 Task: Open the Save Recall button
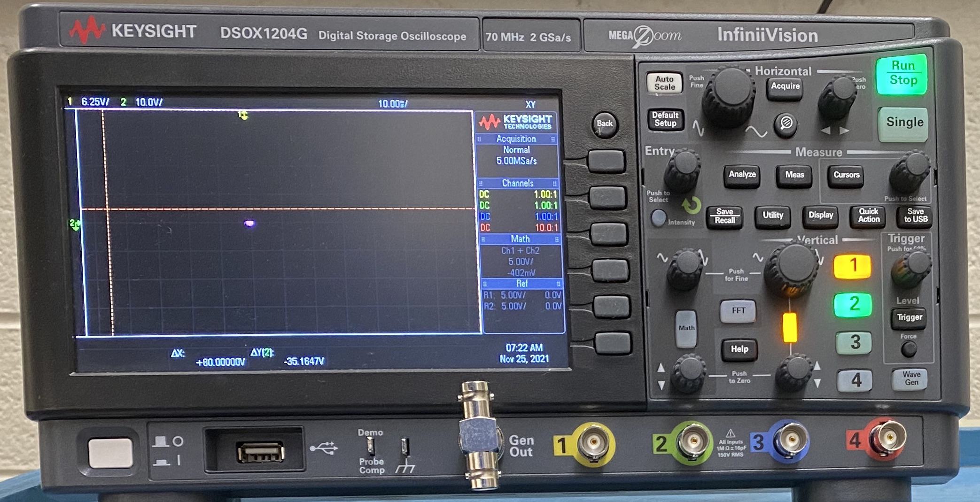724,216
